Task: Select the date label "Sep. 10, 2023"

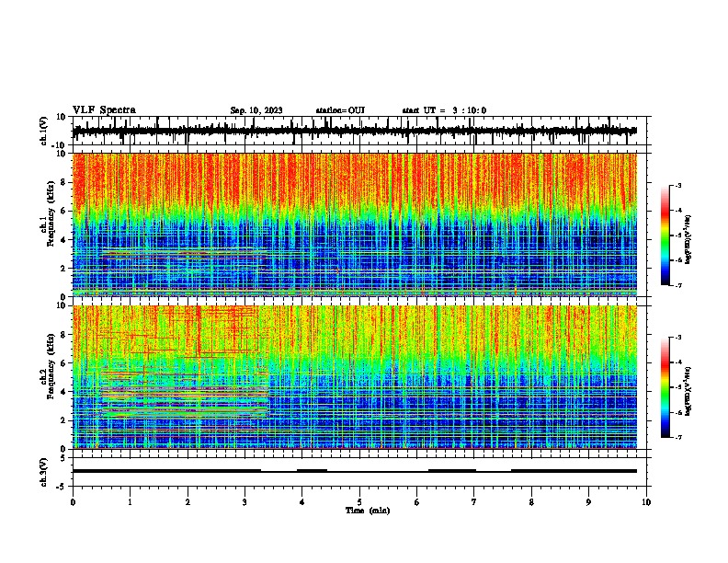Action: point(256,110)
